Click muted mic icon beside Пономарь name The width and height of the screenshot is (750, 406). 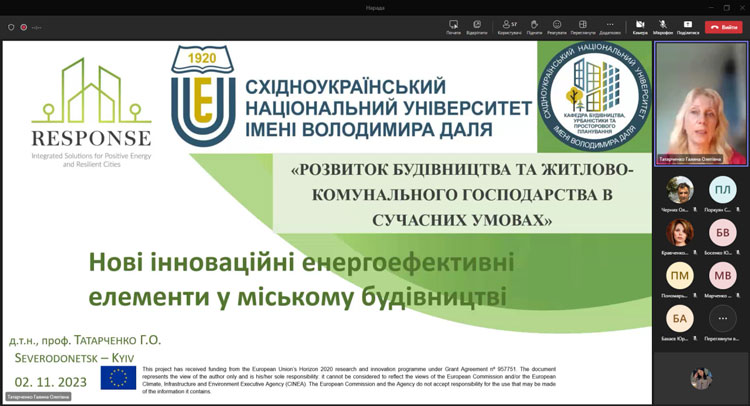(695, 296)
